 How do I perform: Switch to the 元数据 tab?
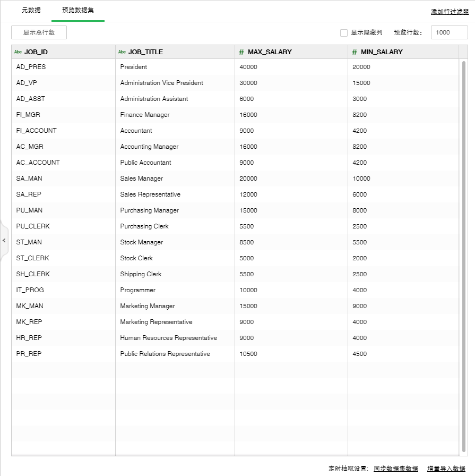31,11
